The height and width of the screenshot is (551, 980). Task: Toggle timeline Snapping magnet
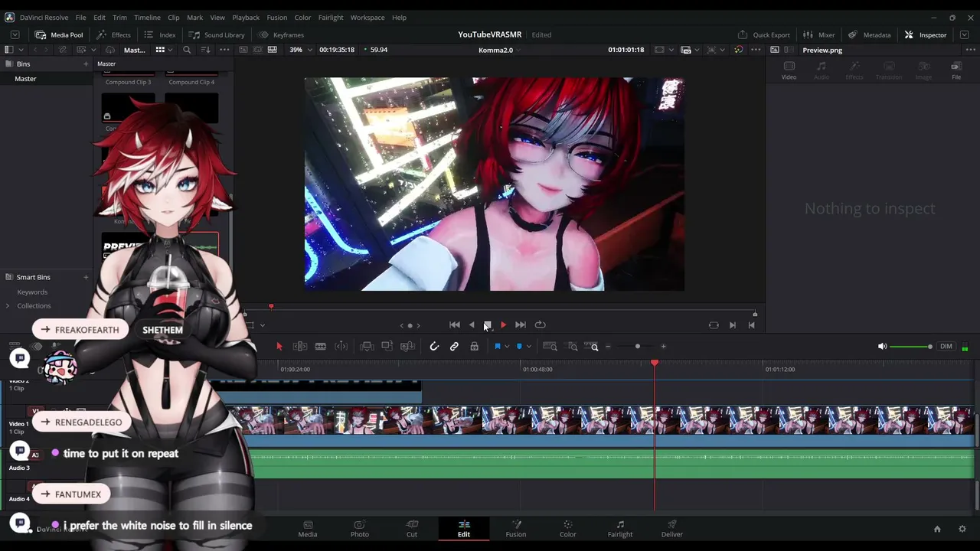click(434, 347)
